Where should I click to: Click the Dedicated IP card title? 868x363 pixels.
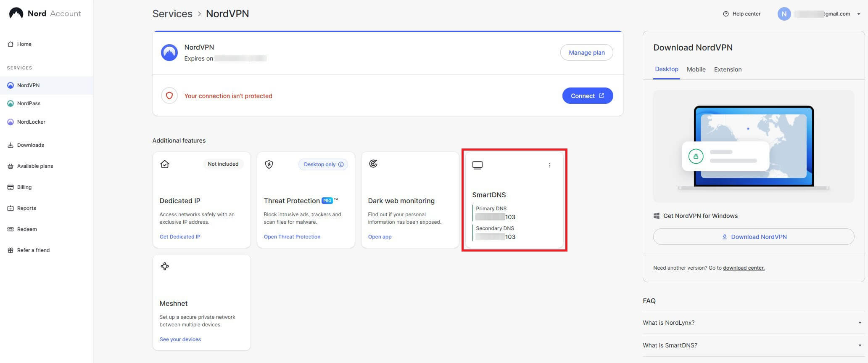[180, 201]
